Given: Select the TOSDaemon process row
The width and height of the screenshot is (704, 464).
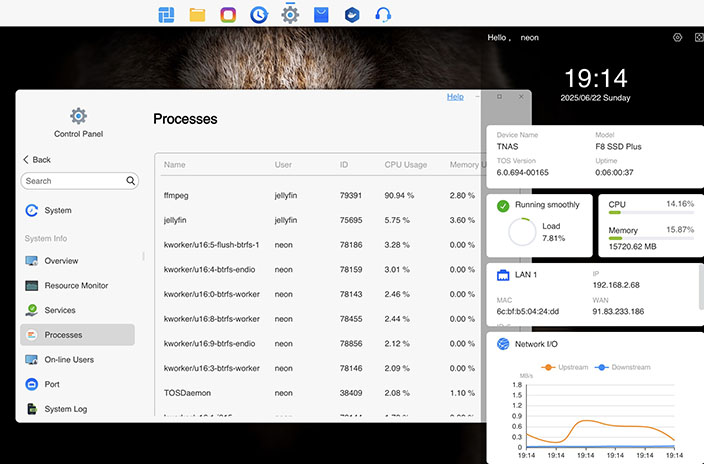Looking at the screenshot, I should click(321, 393).
